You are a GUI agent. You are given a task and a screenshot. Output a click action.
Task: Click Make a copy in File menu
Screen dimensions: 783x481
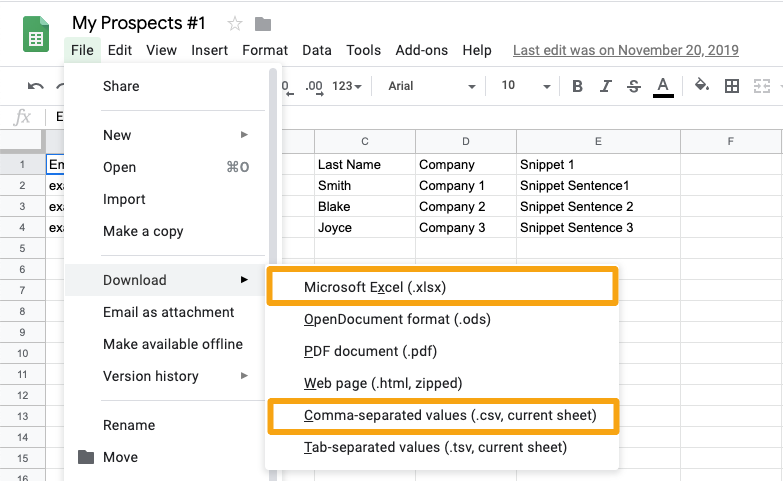(x=143, y=231)
